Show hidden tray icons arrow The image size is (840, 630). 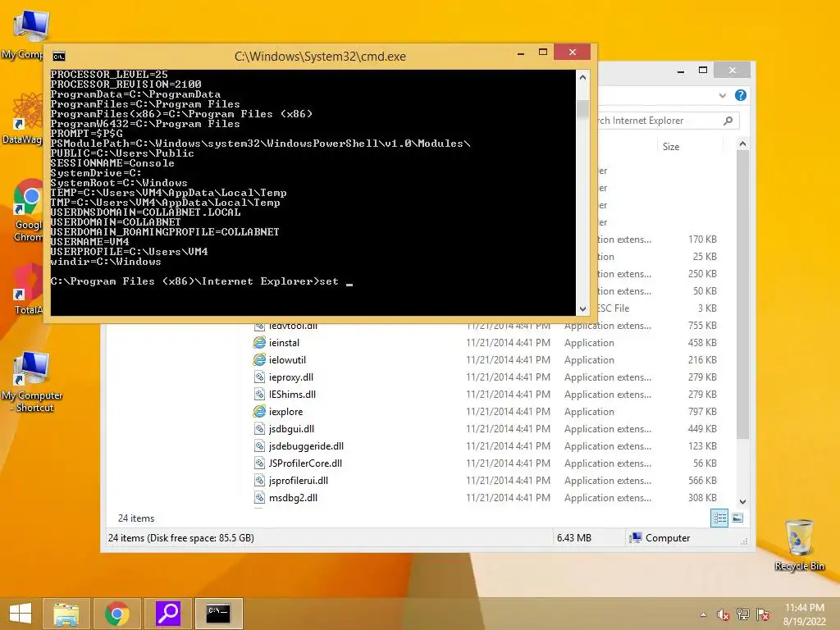[703, 614]
